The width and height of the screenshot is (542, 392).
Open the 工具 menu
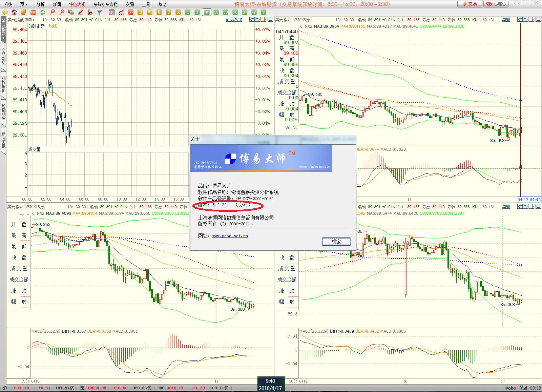point(146,4)
